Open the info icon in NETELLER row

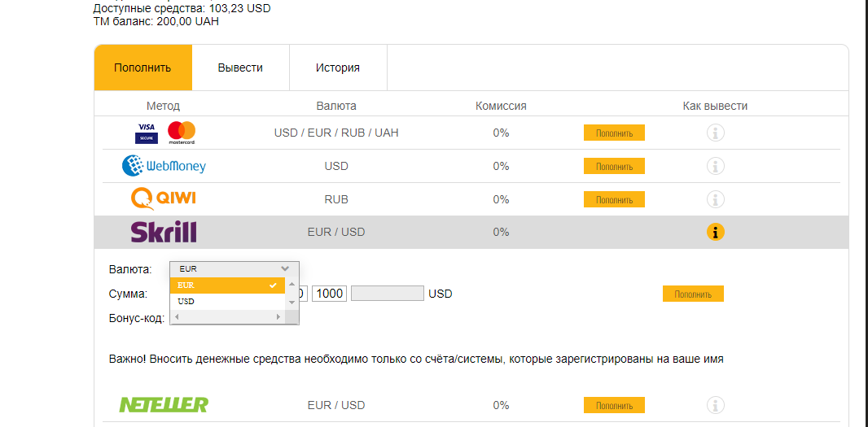716,405
